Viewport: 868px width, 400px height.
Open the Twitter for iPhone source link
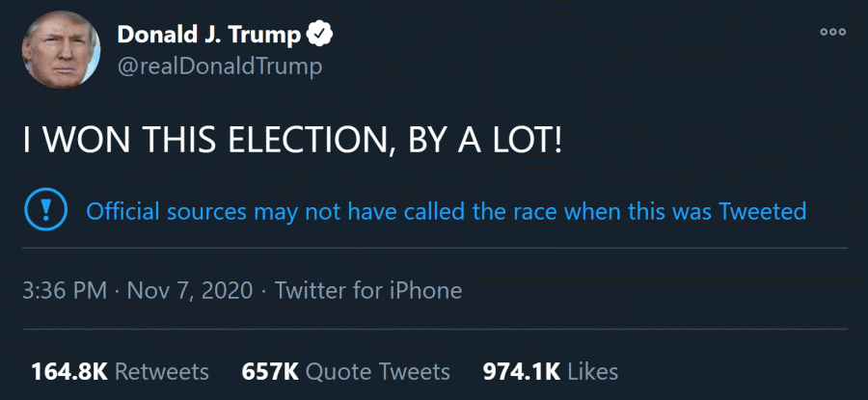[x=368, y=290]
